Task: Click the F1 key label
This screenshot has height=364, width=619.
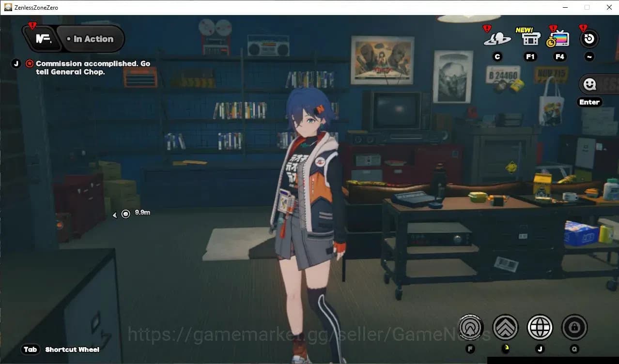Action: pyautogui.click(x=530, y=57)
